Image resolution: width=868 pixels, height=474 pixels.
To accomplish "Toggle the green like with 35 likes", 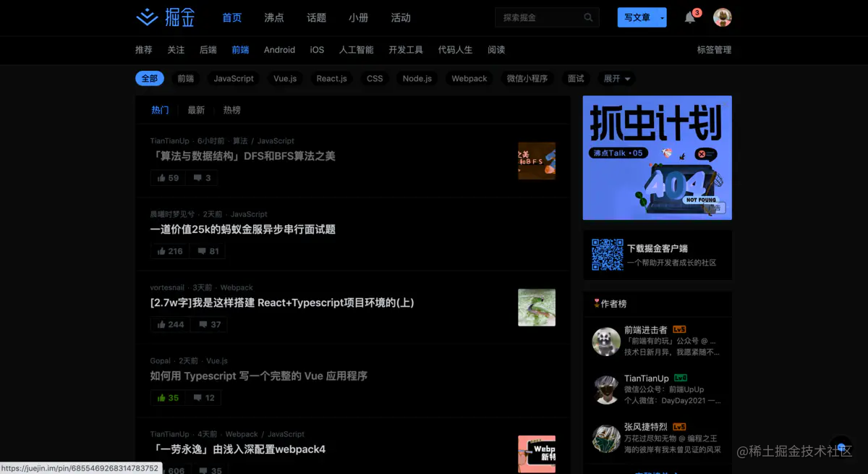I will pyautogui.click(x=168, y=398).
